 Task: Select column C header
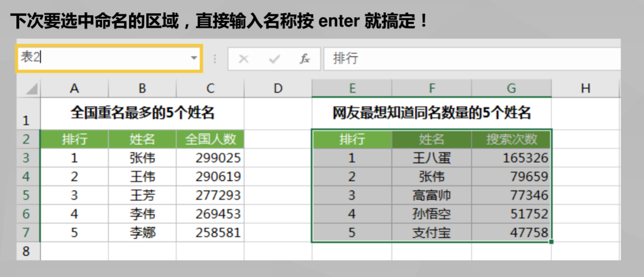tap(210, 88)
